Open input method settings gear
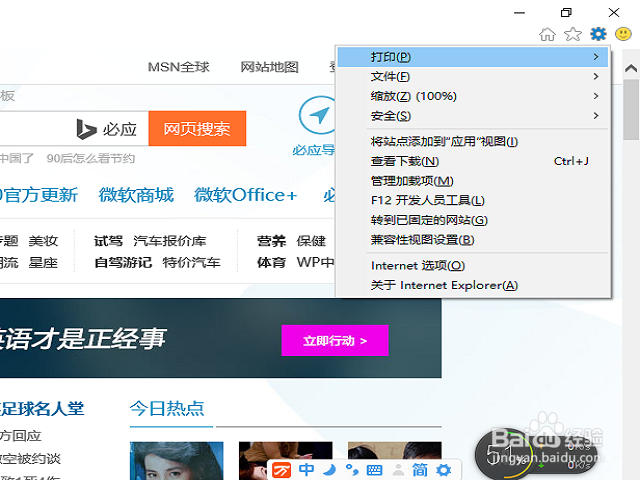The width and height of the screenshot is (640, 480). coord(444,470)
